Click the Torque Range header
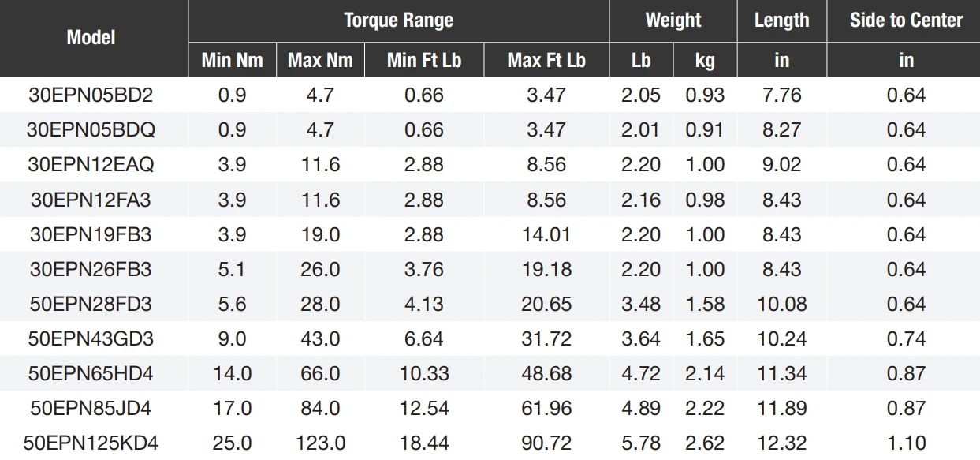This screenshot has height=460, width=980. (x=398, y=21)
